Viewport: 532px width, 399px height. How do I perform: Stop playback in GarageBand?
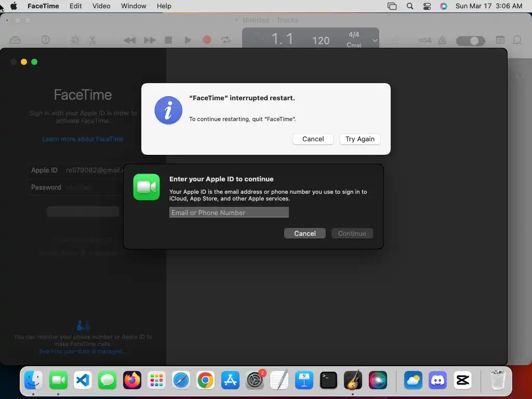pos(168,40)
